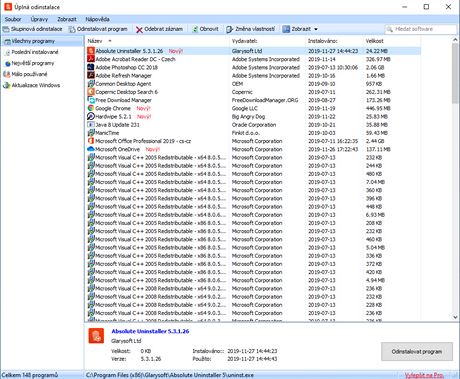Click the Absolute Uninstaller row icon
This screenshot has height=379, width=460.
[x=91, y=51]
